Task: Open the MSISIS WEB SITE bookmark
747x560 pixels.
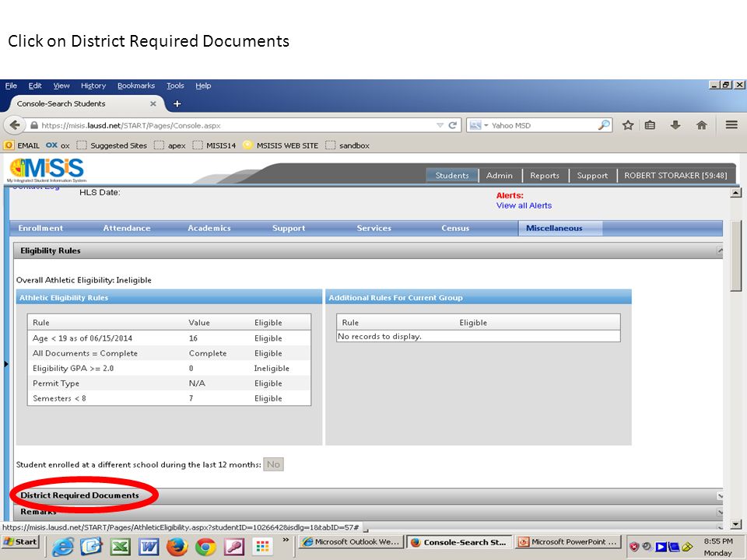Action: tap(281, 145)
